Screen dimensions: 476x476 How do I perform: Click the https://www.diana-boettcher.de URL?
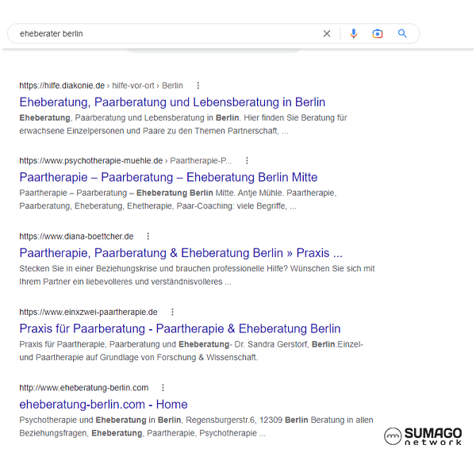coord(76,236)
